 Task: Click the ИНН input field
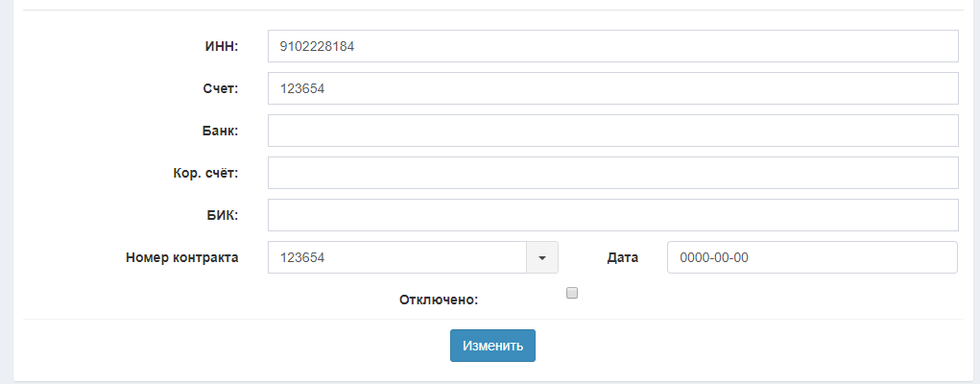coord(612,46)
